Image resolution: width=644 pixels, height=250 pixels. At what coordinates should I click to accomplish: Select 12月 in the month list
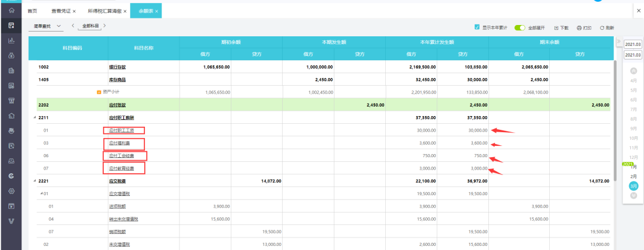click(633, 157)
